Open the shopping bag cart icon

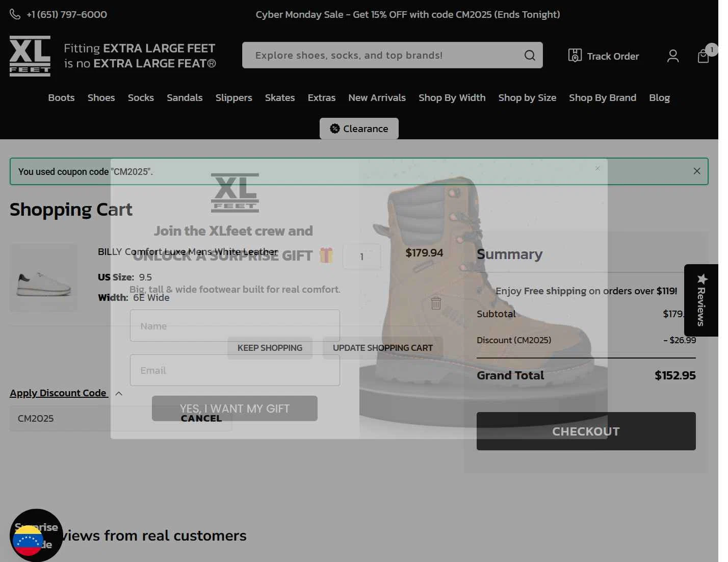point(704,56)
